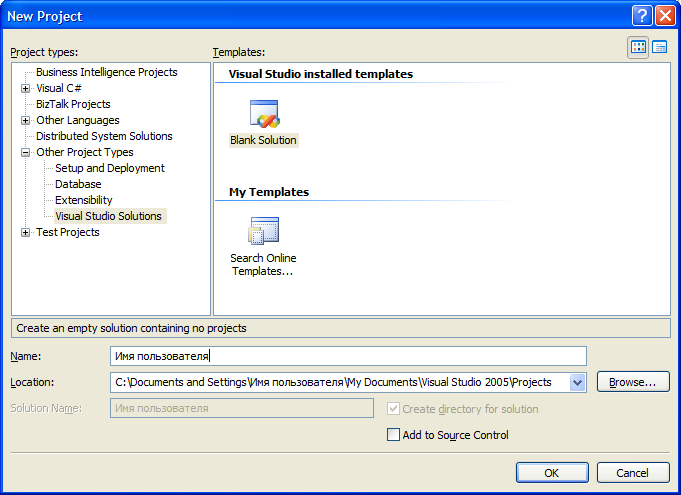Select the Blank Solution template icon
Screen dimensions: 681x495
[x=264, y=114]
